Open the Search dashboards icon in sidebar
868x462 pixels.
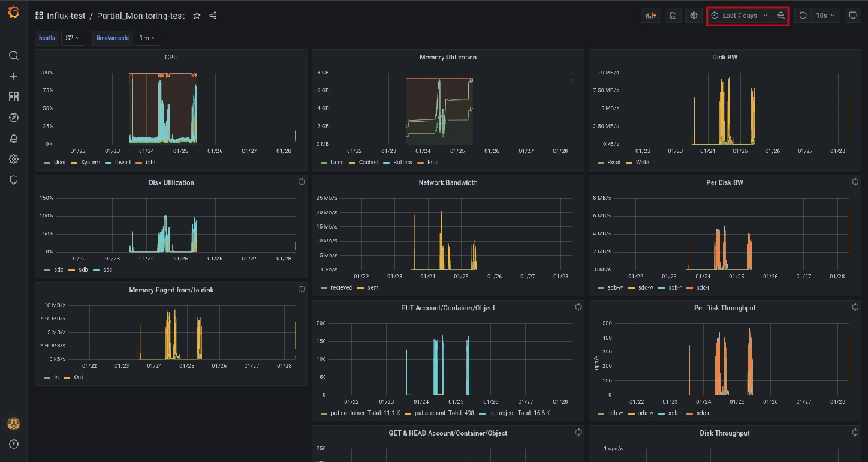coord(14,56)
